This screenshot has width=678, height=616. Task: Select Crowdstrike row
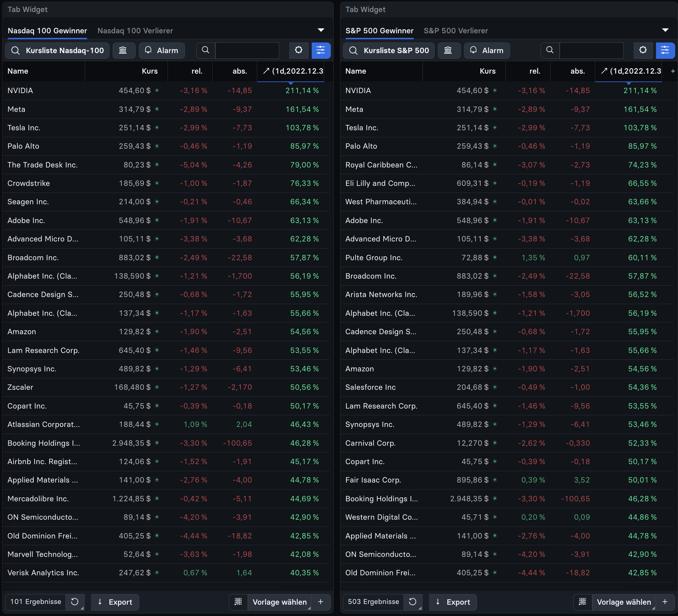coord(166,183)
